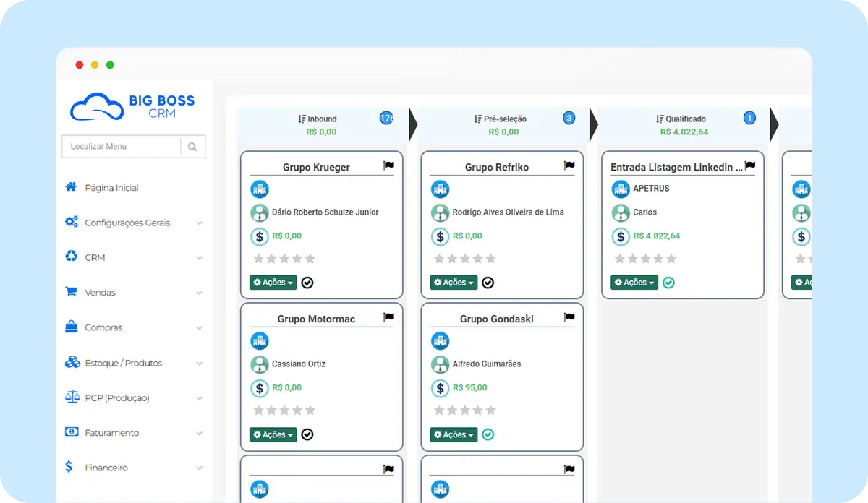Open the Qualificado column badge showing 1
868x503 pixels.
click(x=749, y=118)
